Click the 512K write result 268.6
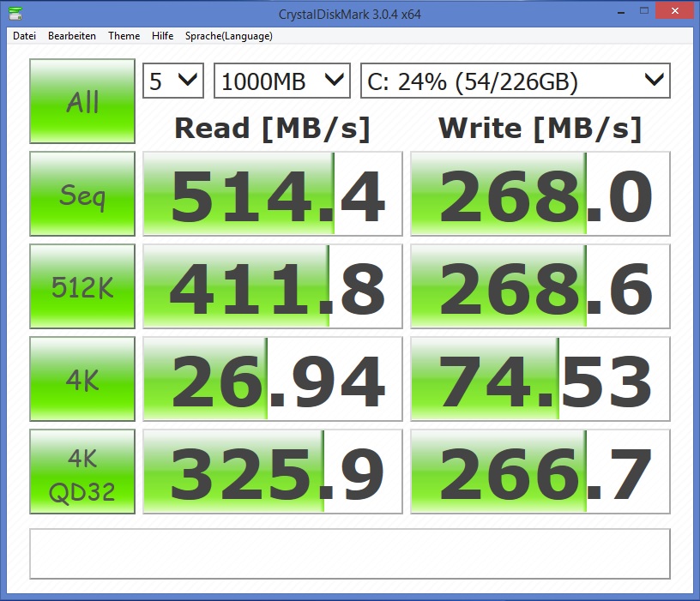 pos(540,286)
